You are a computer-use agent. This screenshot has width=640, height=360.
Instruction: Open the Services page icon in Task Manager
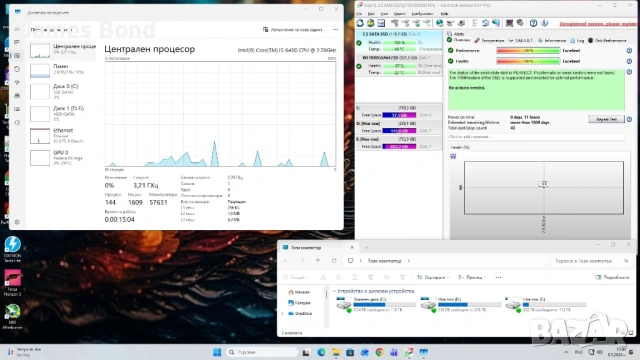[17, 122]
